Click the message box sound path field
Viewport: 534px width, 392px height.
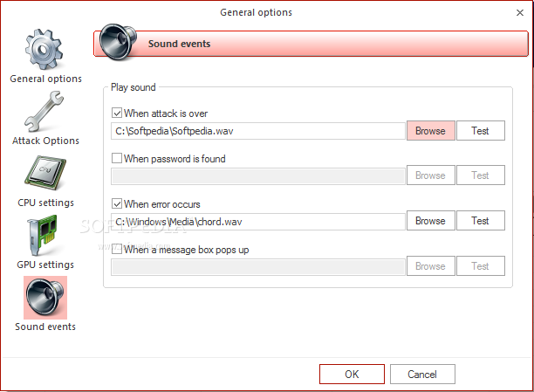[258, 267]
